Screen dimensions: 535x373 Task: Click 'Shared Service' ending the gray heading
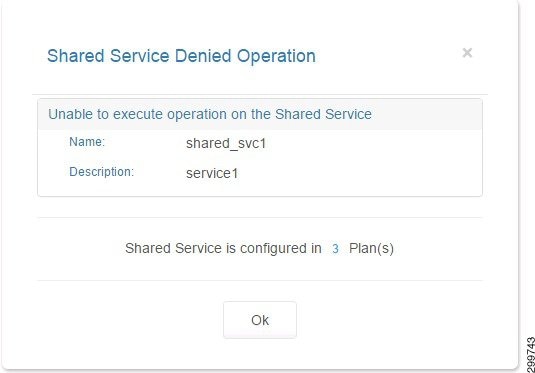(x=323, y=114)
